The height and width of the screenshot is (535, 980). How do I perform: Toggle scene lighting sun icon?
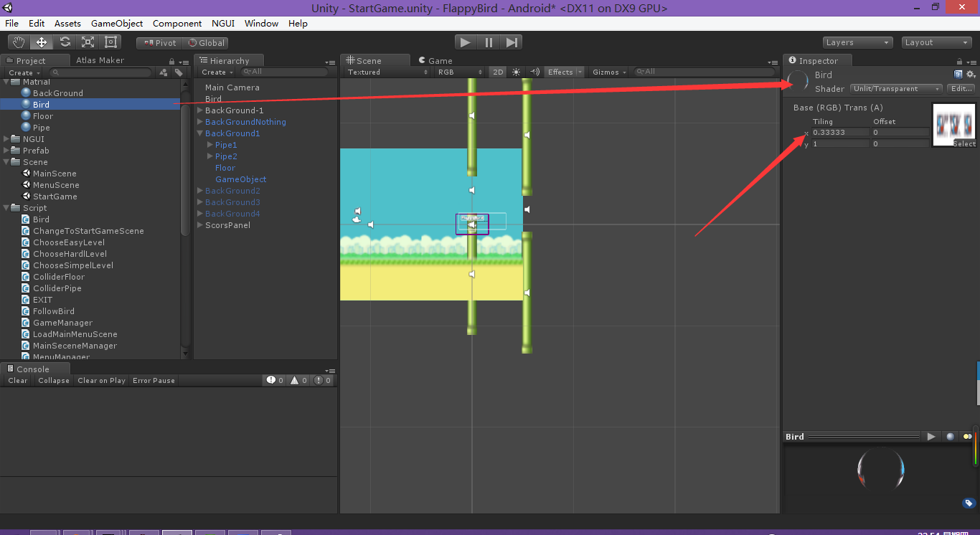(x=516, y=72)
